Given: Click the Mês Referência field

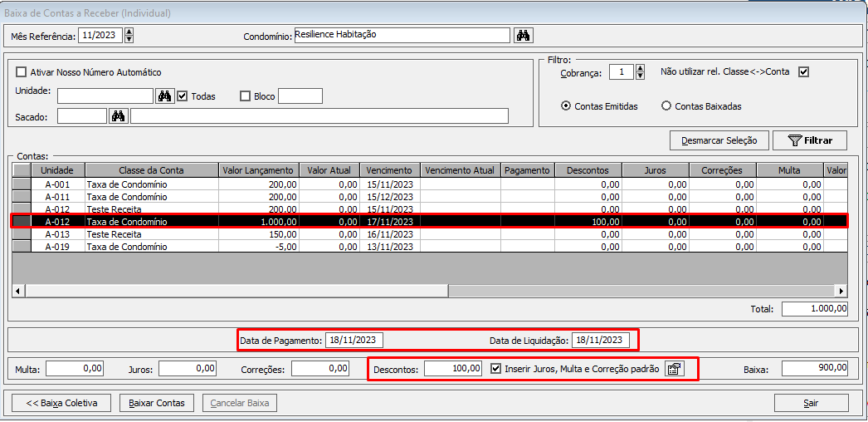Looking at the screenshot, I should pos(100,36).
